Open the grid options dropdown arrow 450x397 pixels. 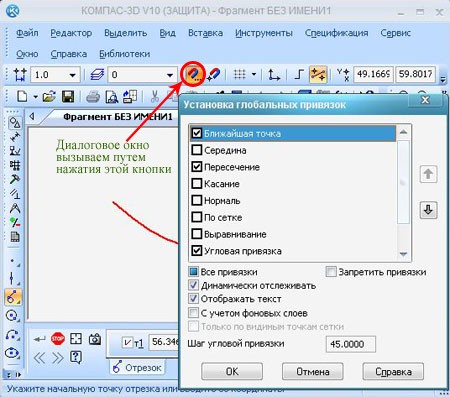[x=254, y=74]
